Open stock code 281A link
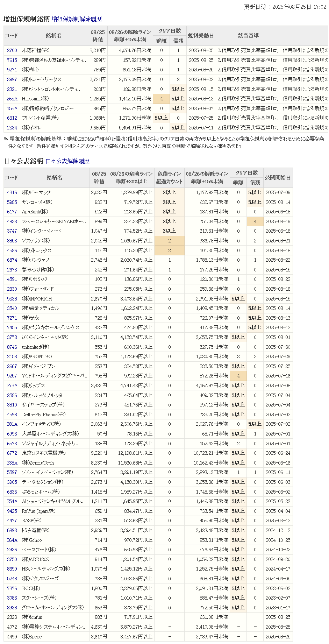 point(12,424)
